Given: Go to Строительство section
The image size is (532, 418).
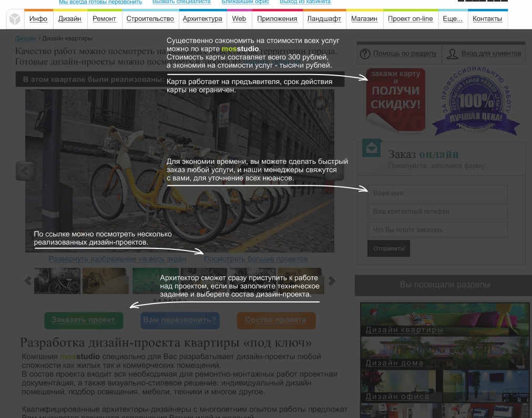Looking at the screenshot, I should (x=150, y=19).
